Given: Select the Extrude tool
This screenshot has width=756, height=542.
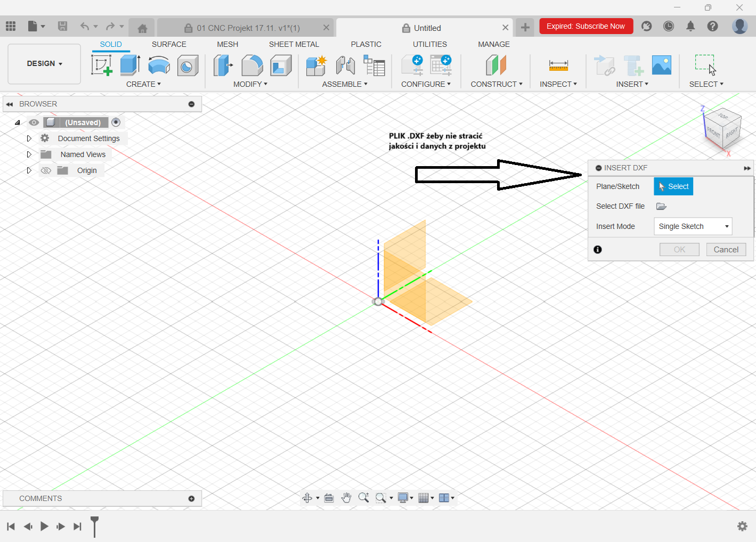Looking at the screenshot, I should coord(130,65).
